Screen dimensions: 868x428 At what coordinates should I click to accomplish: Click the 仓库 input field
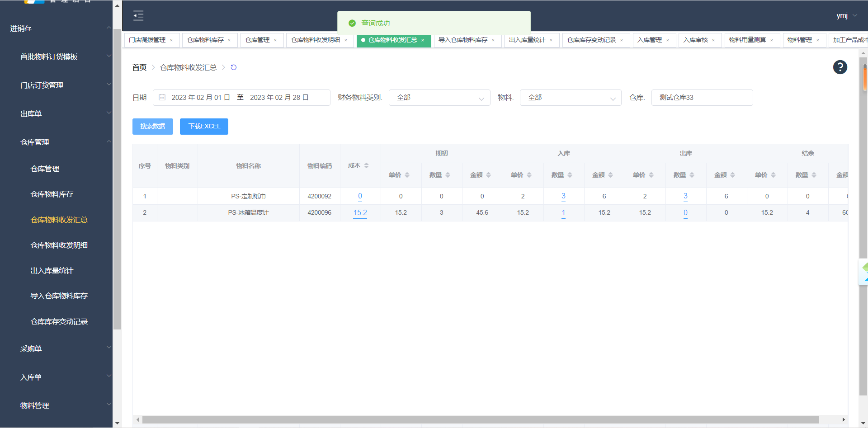[x=702, y=98]
